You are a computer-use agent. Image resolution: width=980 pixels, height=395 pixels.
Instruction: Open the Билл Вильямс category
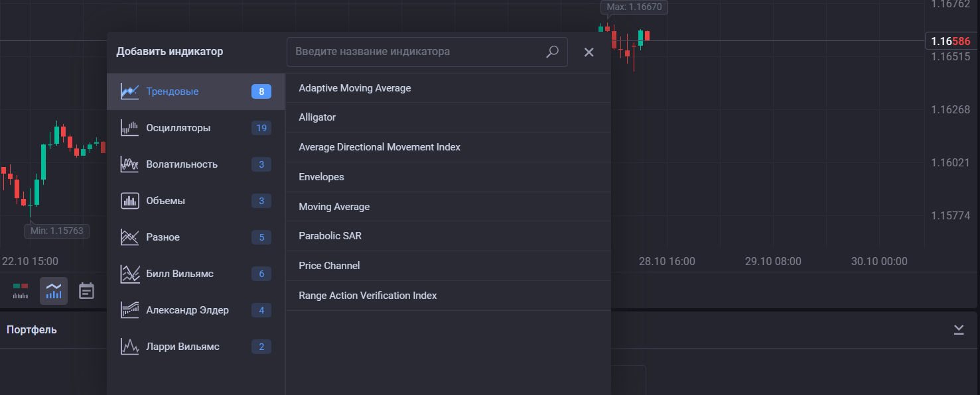click(x=179, y=274)
